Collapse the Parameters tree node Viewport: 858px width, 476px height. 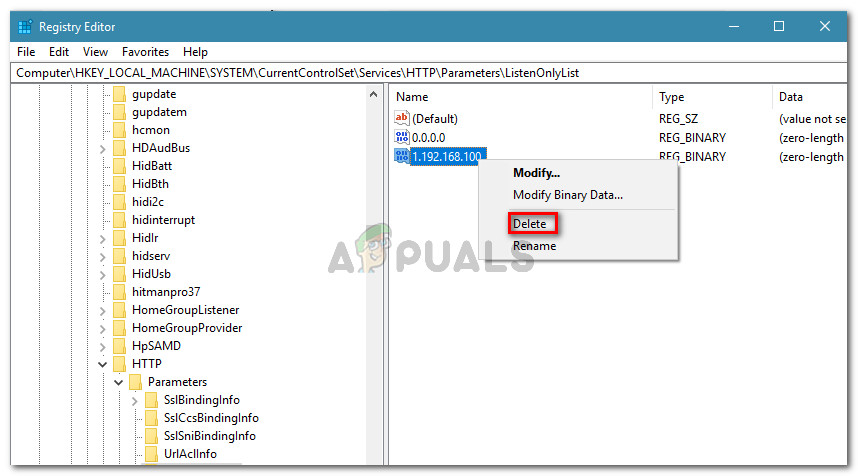tap(118, 382)
